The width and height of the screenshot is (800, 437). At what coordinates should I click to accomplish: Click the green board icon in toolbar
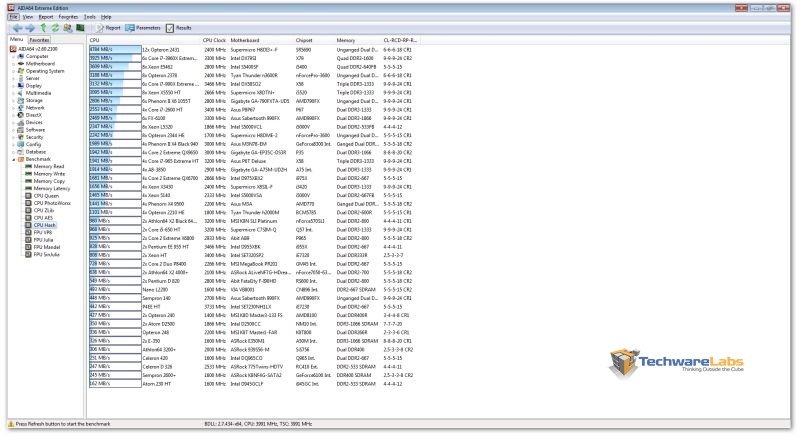click(80, 28)
